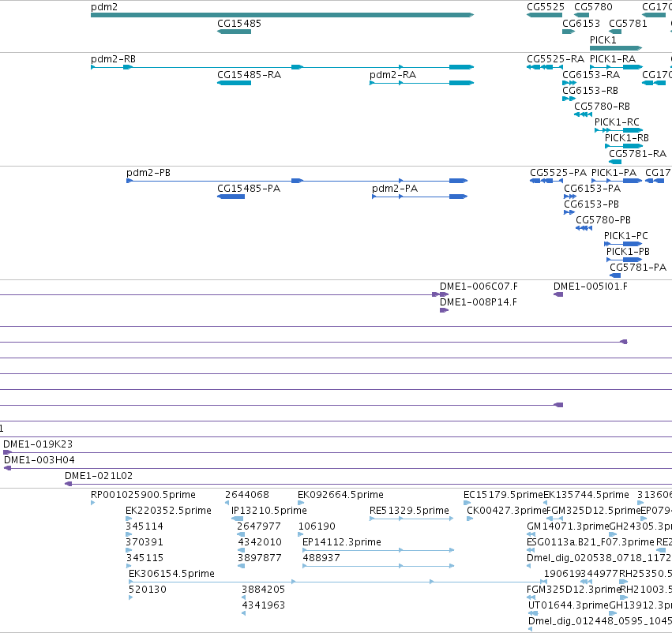The width and height of the screenshot is (672, 633).
Task: Open the pdm2-RB transcript label
Action: coord(113,59)
